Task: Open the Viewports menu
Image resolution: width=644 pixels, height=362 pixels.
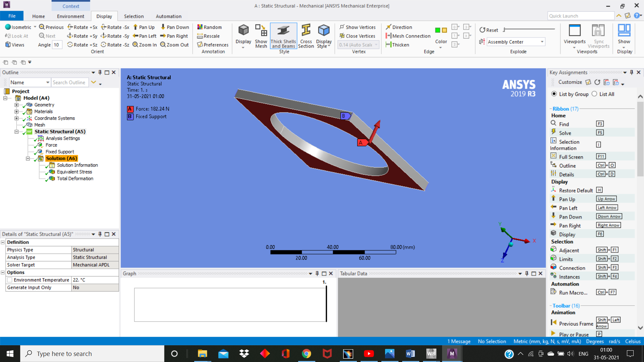Action: tap(575, 36)
